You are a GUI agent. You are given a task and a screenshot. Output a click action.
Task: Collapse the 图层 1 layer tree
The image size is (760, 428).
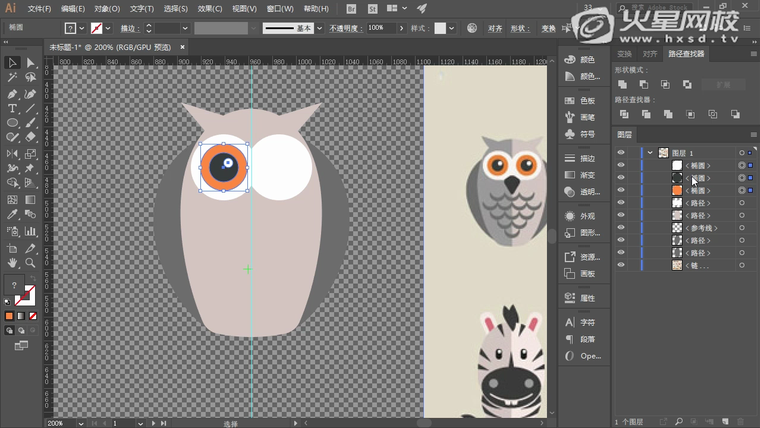tap(650, 153)
